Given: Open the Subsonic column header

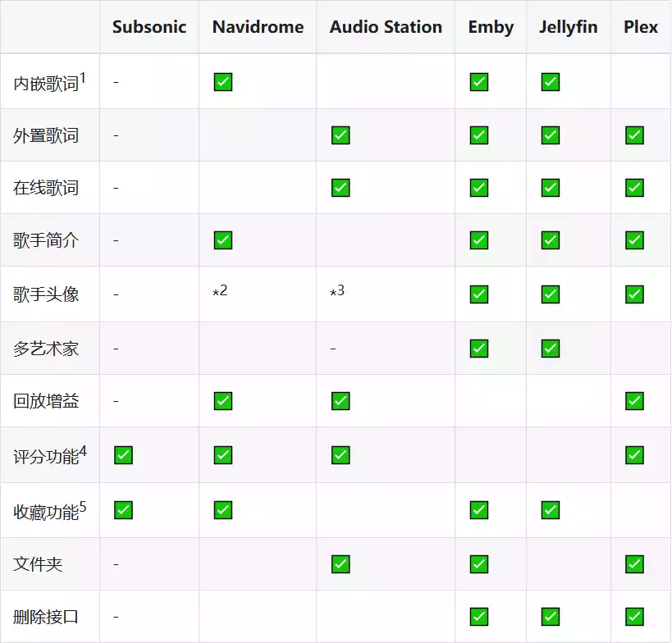Looking at the screenshot, I should [149, 27].
